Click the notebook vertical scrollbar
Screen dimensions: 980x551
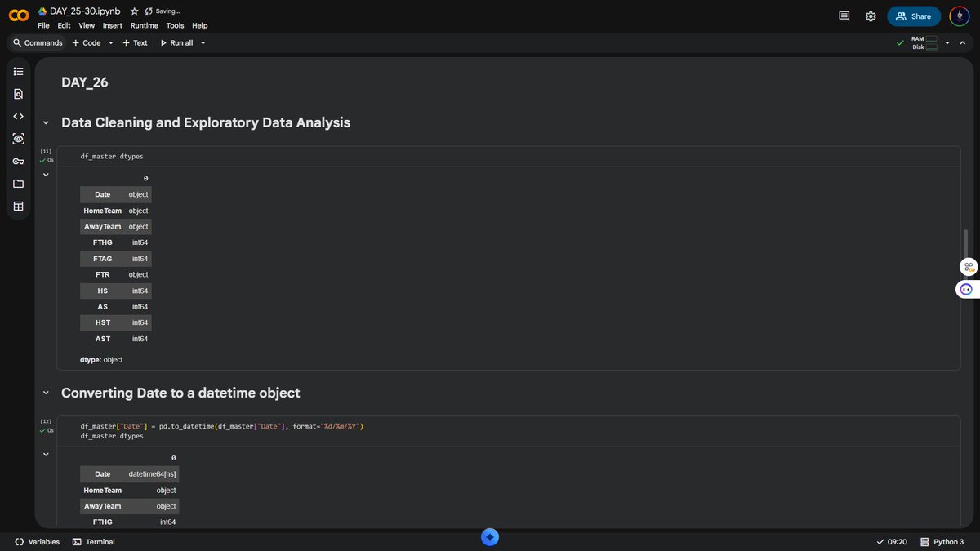[964, 254]
